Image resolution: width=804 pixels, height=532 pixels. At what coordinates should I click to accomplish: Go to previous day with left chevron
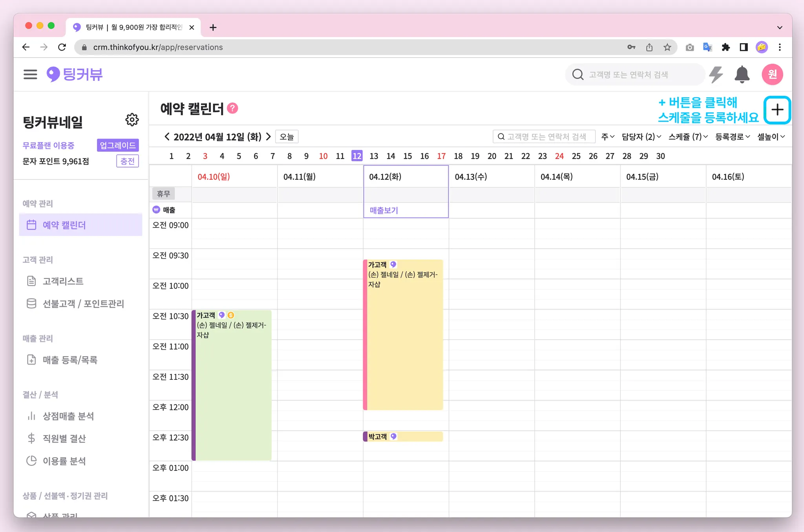(167, 137)
